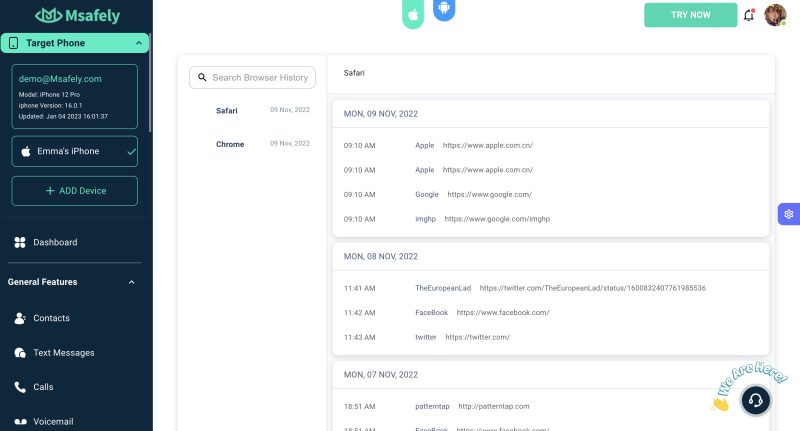Collapse the Target Phone section

pos(139,43)
